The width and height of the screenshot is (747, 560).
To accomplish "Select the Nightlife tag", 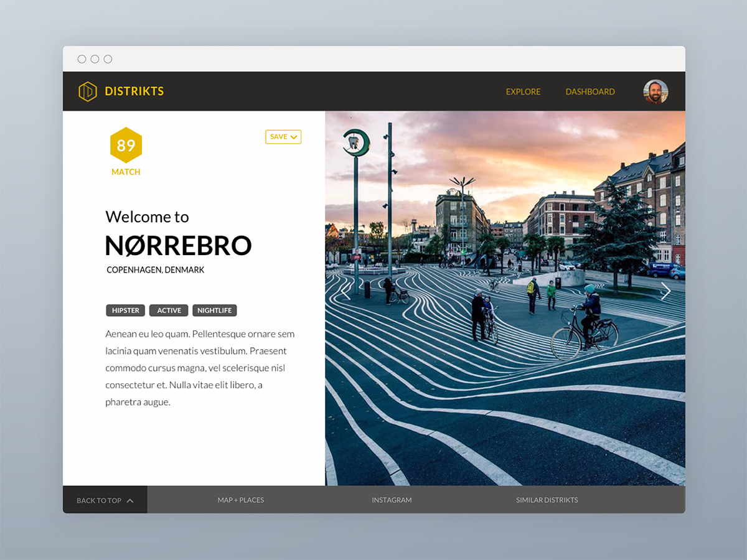I will pos(214,310).
